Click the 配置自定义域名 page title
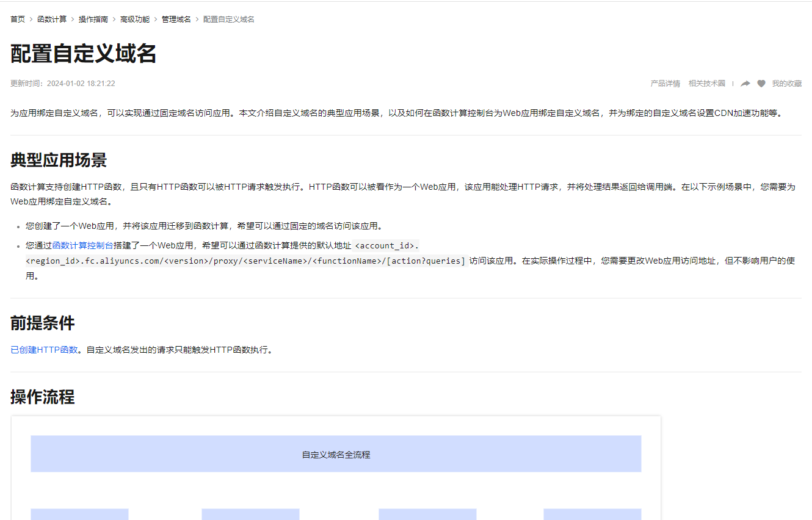 point(84,54)
